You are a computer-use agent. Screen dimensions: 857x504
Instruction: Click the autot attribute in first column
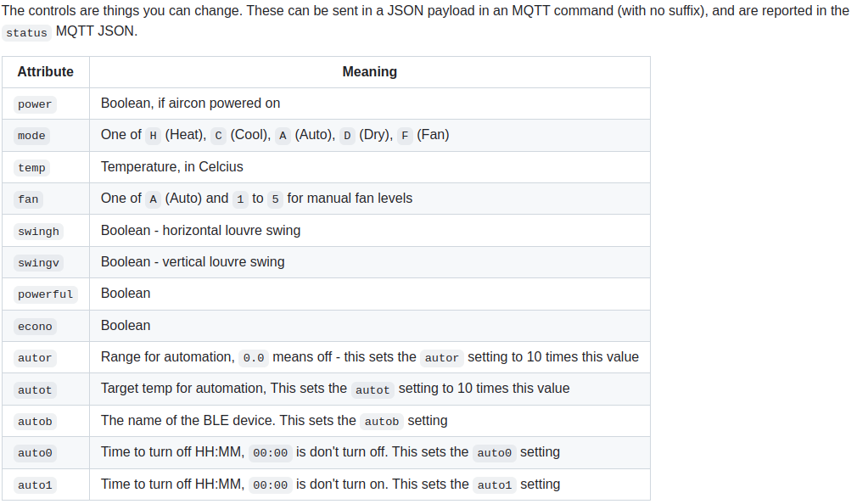coord(35,390)
